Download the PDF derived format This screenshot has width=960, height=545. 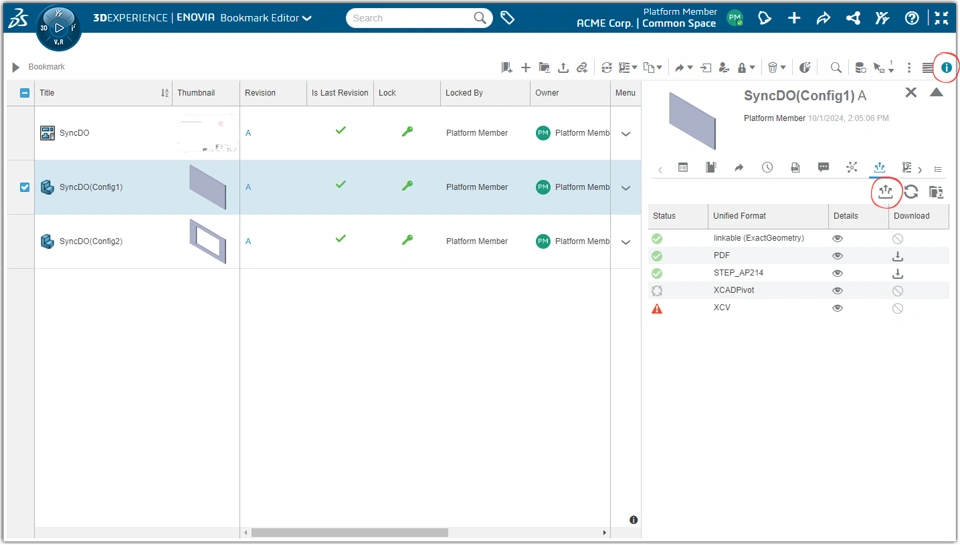[898, 256]
